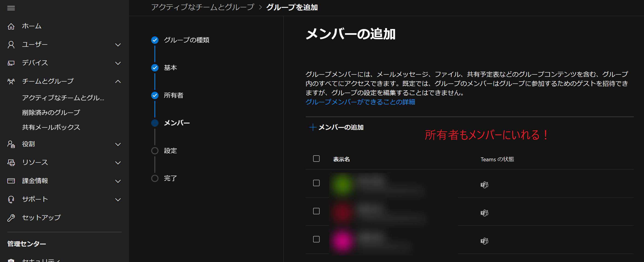The width and height of the screenshot is (644, 262).
Task: Click the サポート headset icon
Action: coord(11,199)
